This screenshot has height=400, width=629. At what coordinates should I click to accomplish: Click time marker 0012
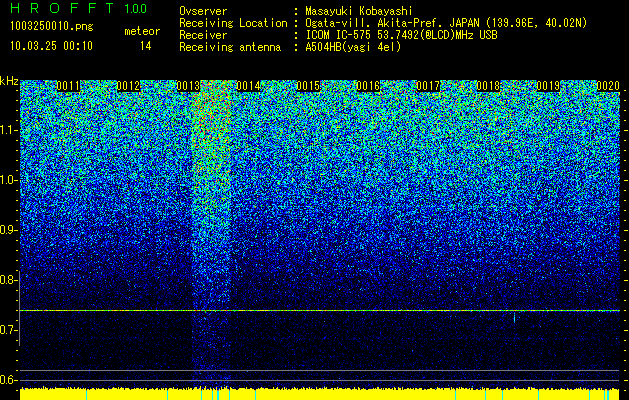point(128,86)
